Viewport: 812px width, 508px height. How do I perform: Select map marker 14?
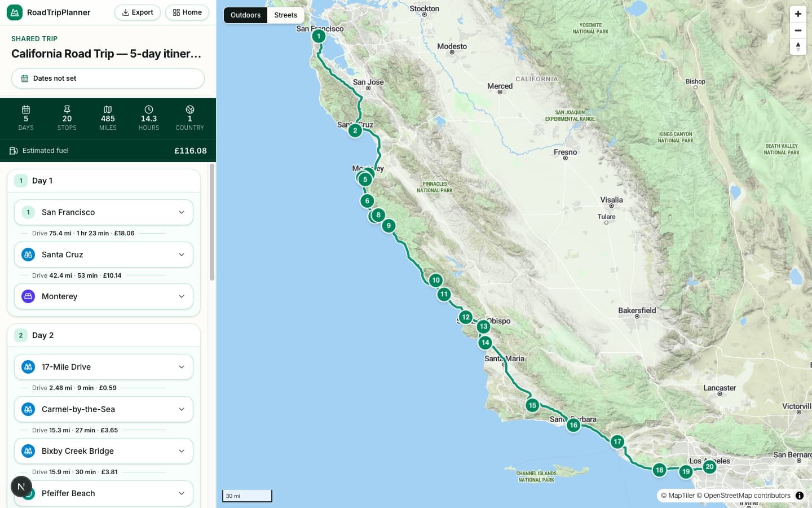485,343
